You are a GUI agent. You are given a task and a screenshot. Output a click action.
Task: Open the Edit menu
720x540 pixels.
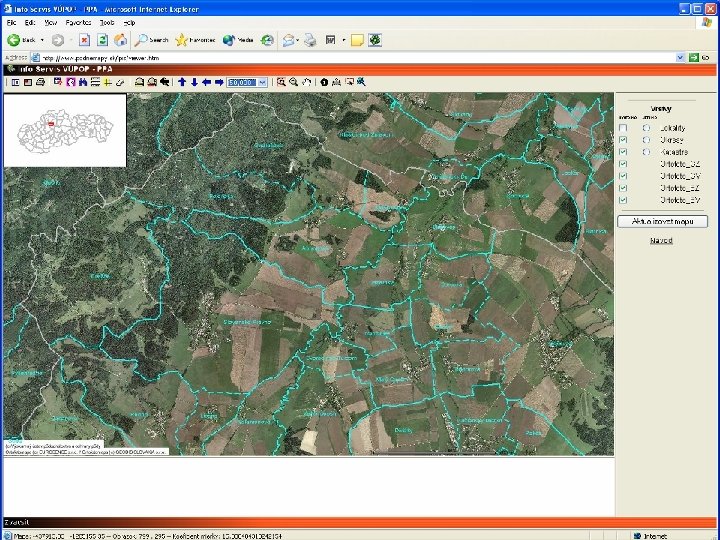(30, 22)
